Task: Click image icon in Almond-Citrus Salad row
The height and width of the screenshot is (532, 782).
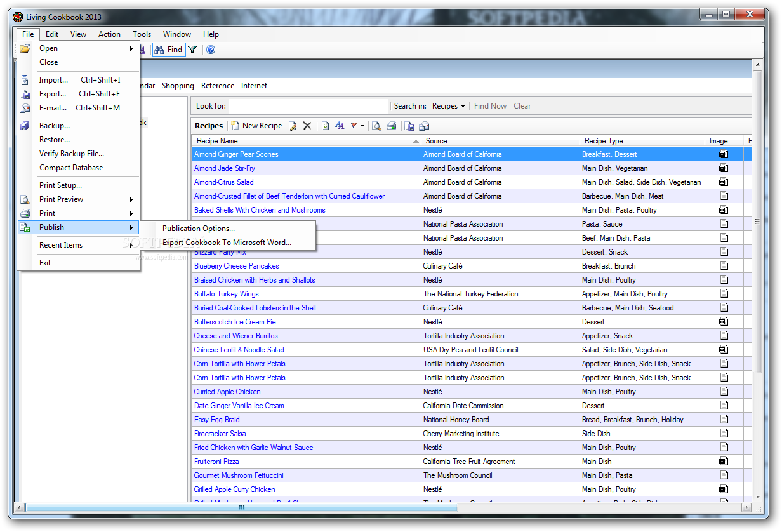Action: (x=724, y=182)
